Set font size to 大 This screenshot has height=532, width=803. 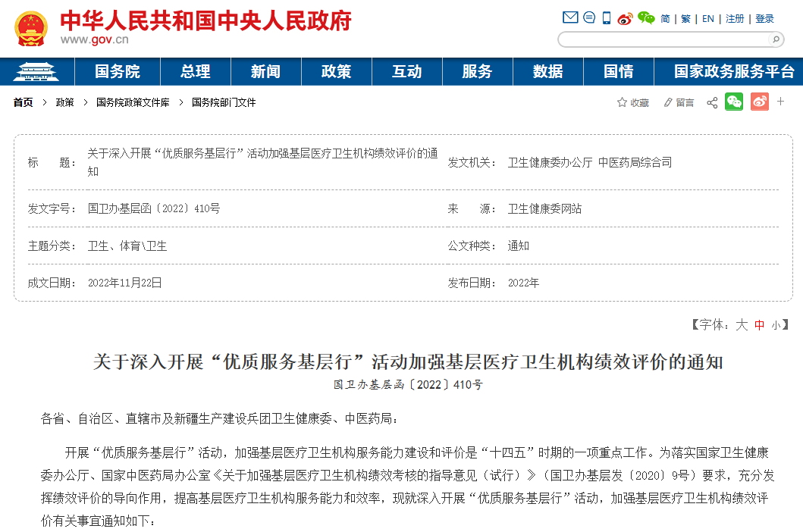742,324
